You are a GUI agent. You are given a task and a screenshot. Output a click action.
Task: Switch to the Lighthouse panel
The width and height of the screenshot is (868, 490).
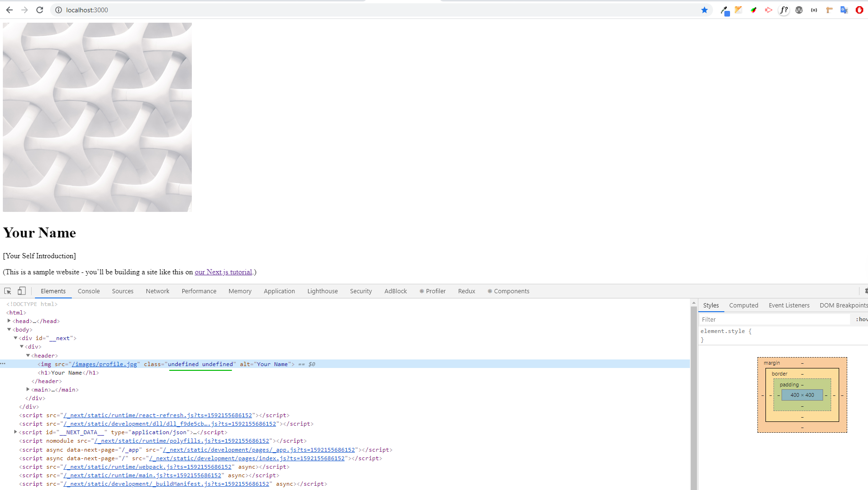pos(322,291)
